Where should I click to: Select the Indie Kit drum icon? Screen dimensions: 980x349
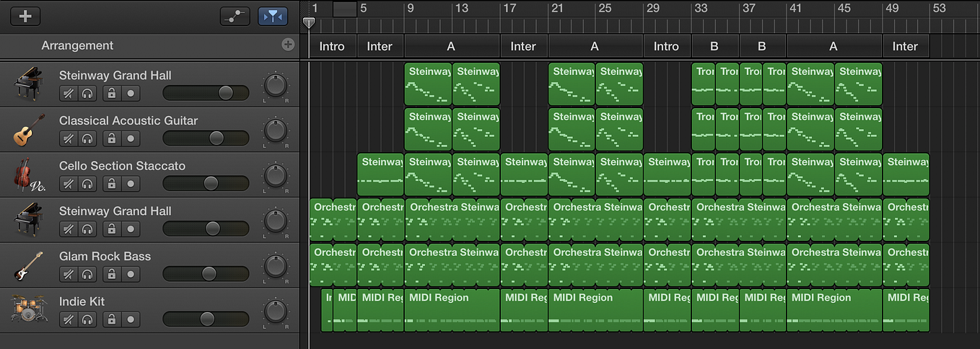coord(30,310)
